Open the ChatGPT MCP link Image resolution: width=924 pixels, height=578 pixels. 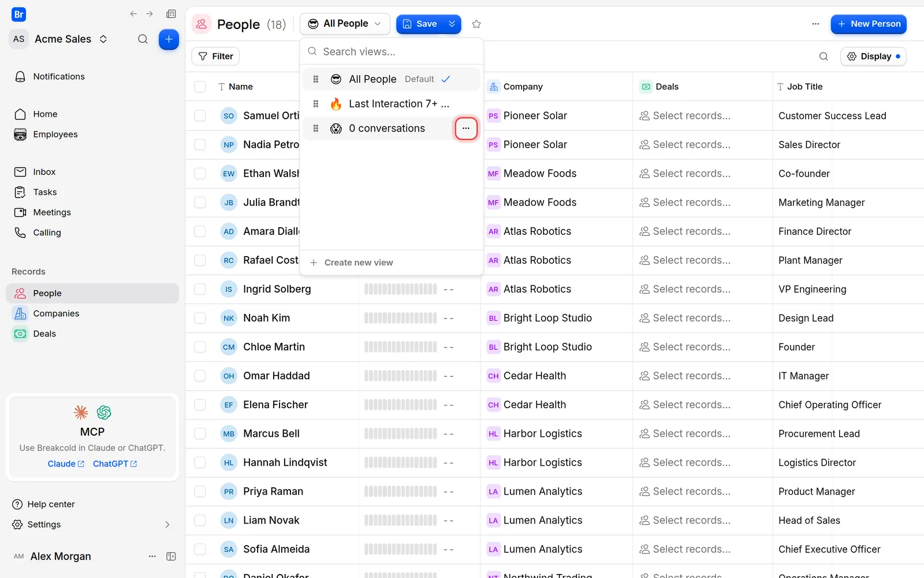pyautogui.click(x=115, y=464)
